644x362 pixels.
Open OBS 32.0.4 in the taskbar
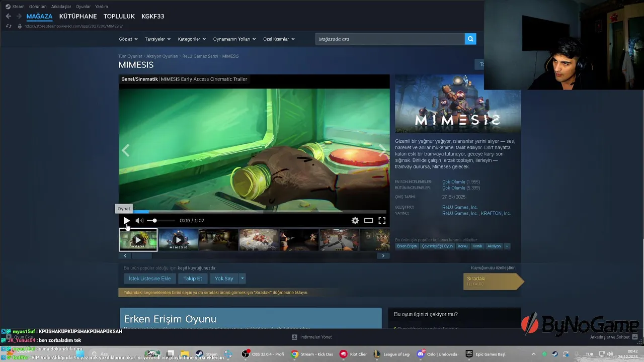(x=263, y=354)
